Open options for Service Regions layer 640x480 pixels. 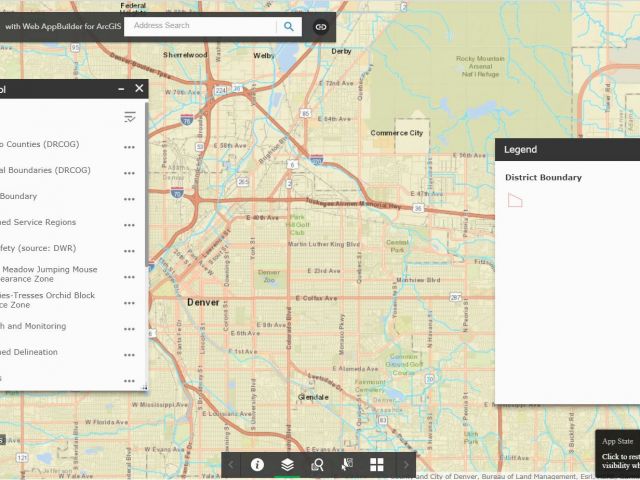(x=129, y=225)
